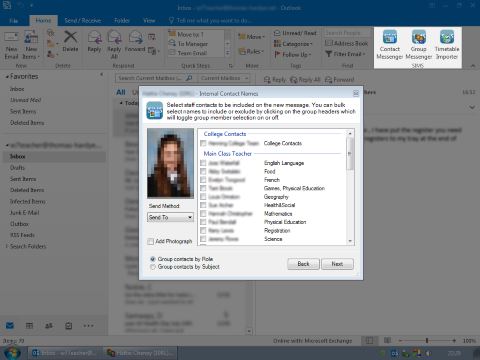Screen dimensions: 480x360
Task: Toggle the College Contacts group header
Action: [x=225, y=134]
